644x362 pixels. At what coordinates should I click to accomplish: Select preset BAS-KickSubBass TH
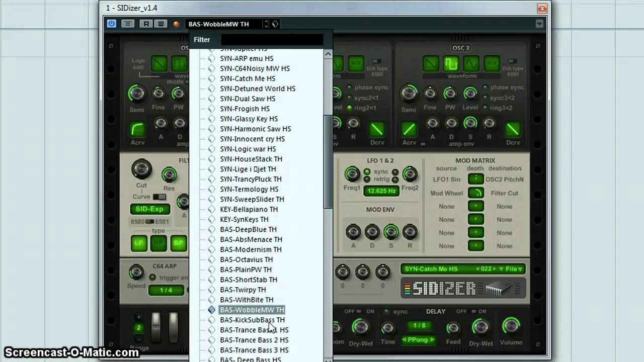point(252,320)
